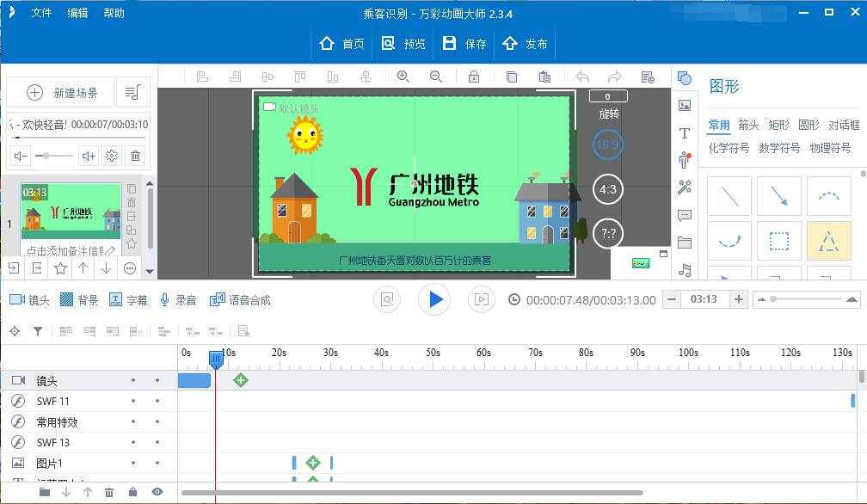867x504 pixels.
Task: Click the copy icon on canvas toolbar
Action: coord(512,77)
